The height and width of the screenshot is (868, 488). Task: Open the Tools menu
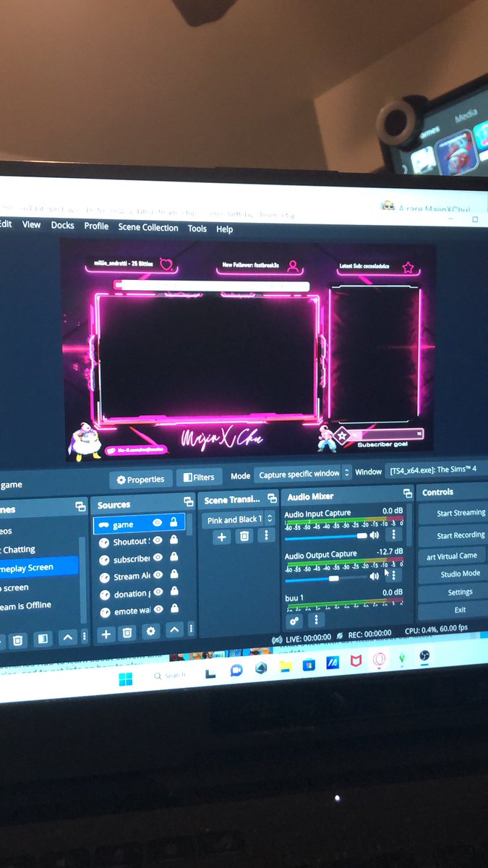pyautogui.click(x=197, y=229)
